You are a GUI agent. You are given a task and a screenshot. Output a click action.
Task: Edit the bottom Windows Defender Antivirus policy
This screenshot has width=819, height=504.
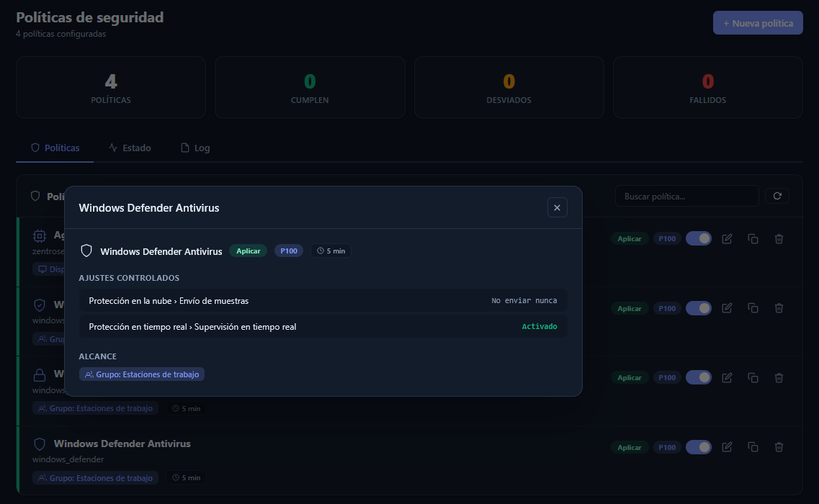coord(727,447)
